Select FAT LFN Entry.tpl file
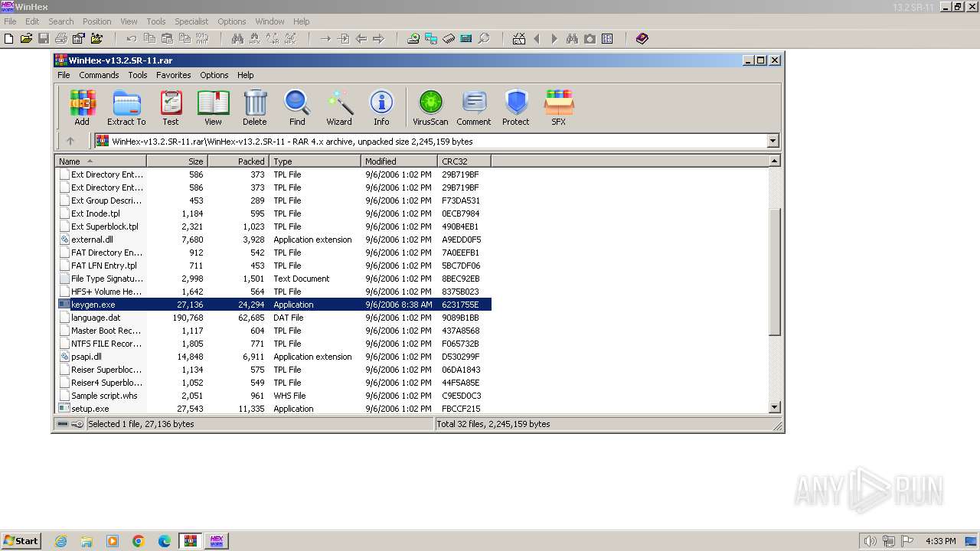980x551 pixels. point(275,266)
